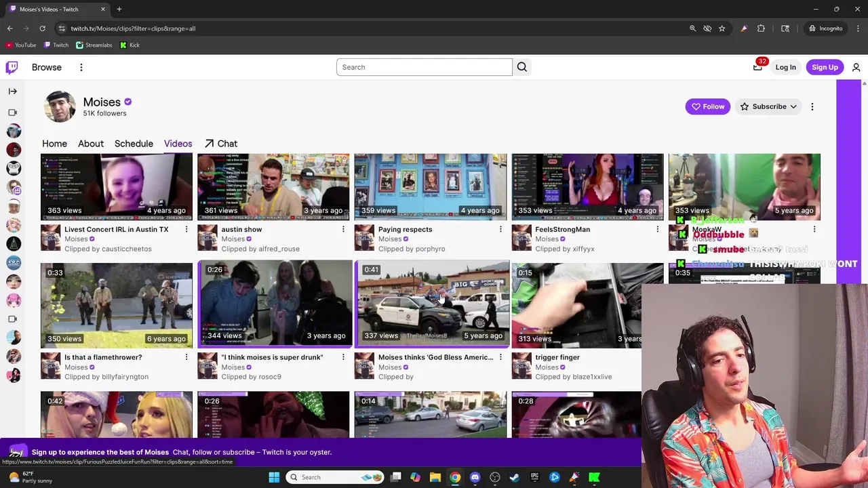The height and width of the screenshot is (488, 868).
Task: Click the browser address bar URL
Action: [133, 28]
